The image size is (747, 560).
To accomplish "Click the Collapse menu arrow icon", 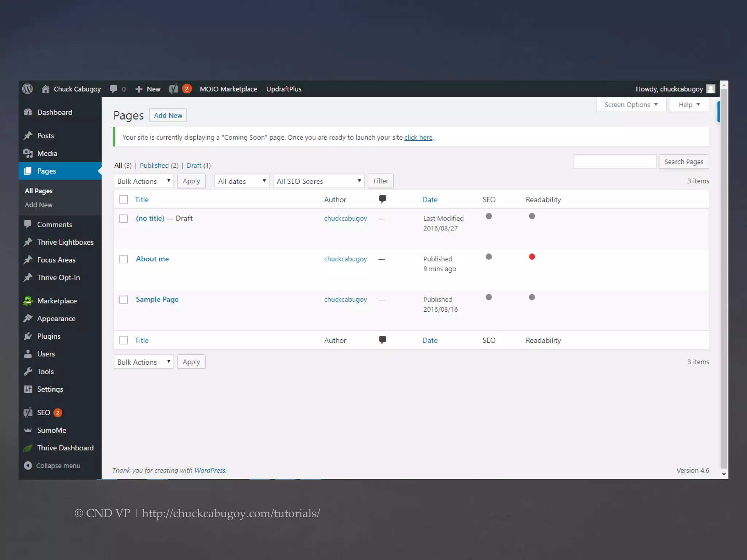I will [x=28, y=466].
